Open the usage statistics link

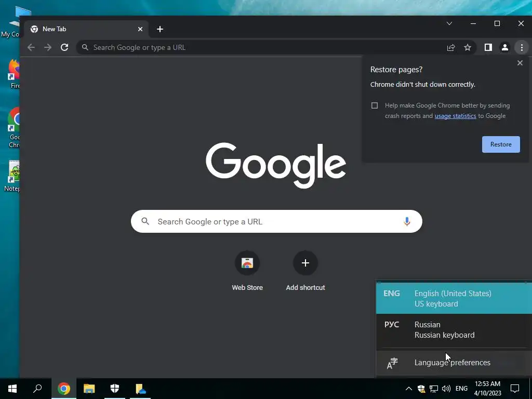(455, 116)
